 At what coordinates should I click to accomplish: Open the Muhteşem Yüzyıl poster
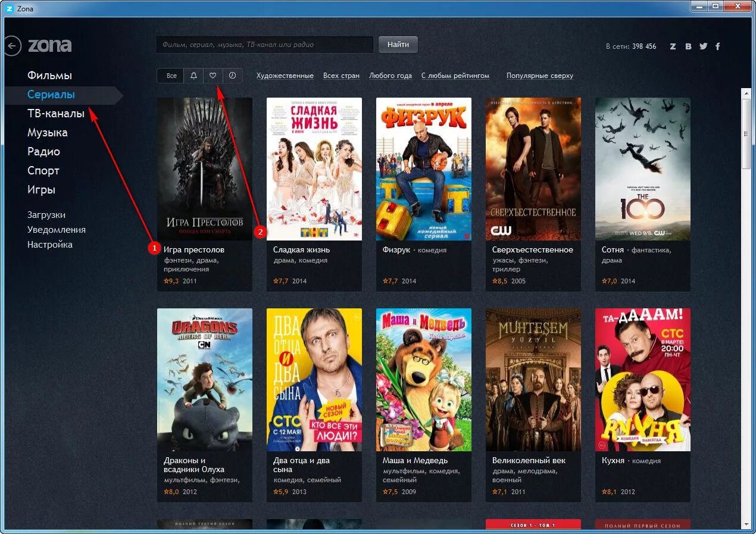tap(533, 380)
